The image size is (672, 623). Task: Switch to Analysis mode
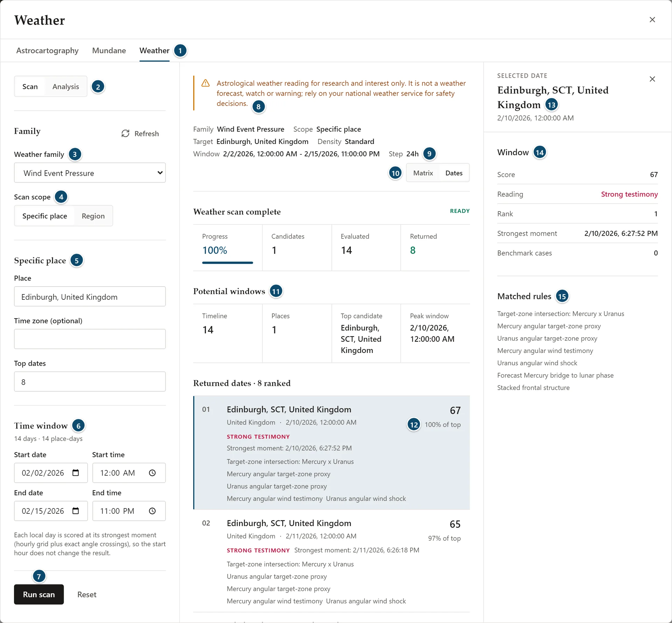pos(66,86)
